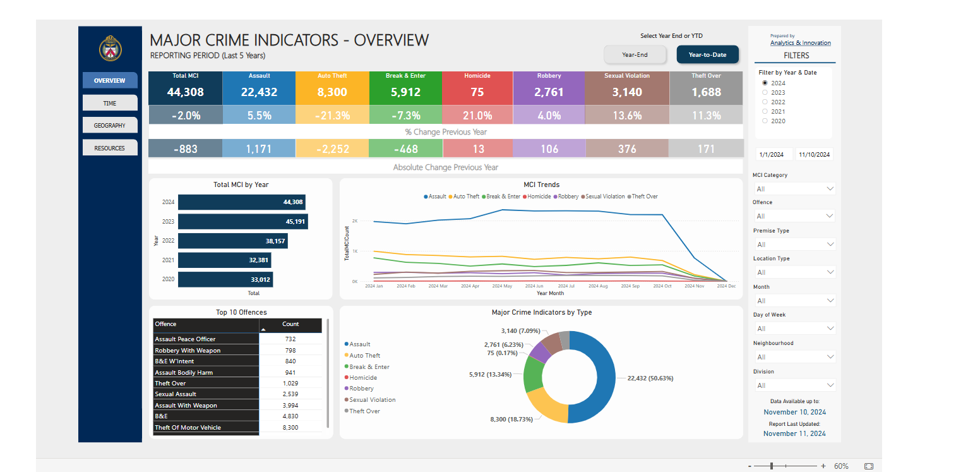Click the sort arrow above Count column

[x=263, y=329]
